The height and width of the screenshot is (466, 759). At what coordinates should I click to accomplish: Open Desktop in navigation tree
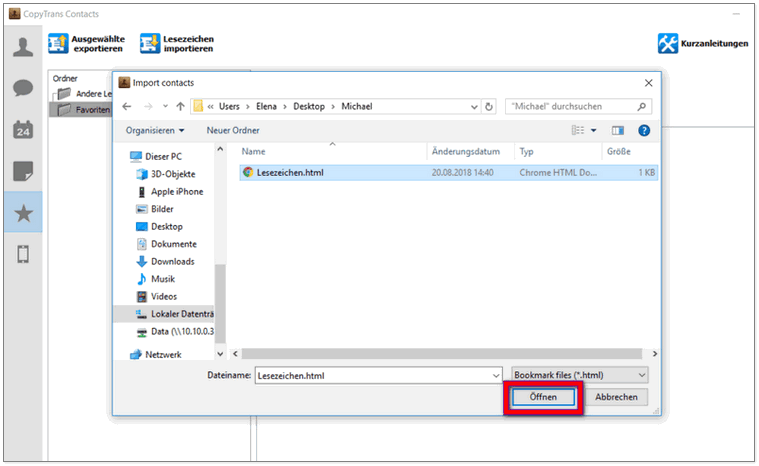pyautogui.click(x=159, y=226)
